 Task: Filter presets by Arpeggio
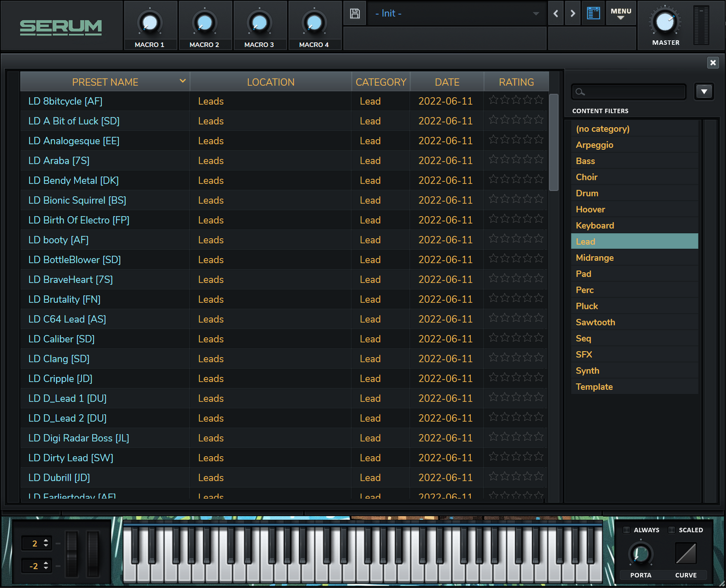pyautogui.click(x=635, y=145)
